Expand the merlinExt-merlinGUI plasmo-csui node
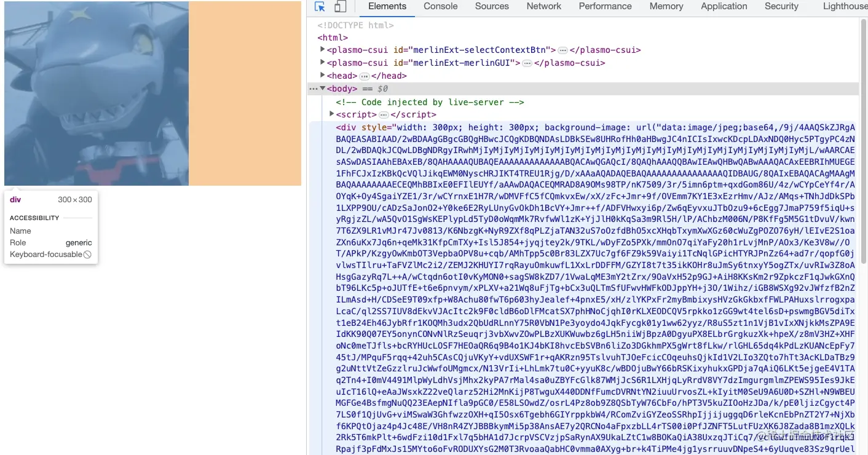Viewport: 868px width, 455px height. [x=323, y=62]
